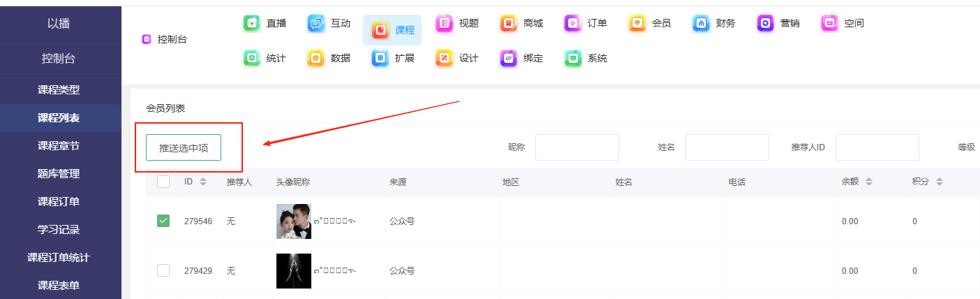This screenshot has width=980, height=299.
Task: Open the 商城 mall icon
Action: coord(509,23)
